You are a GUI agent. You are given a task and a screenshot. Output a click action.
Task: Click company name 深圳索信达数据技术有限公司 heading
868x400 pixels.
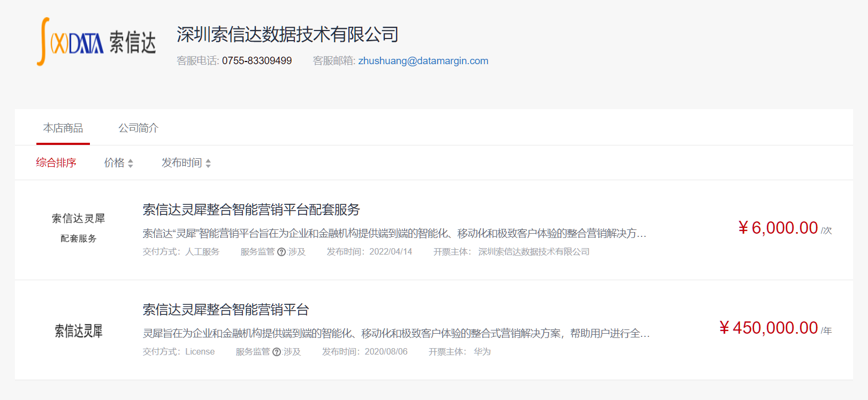click(288, 34)
